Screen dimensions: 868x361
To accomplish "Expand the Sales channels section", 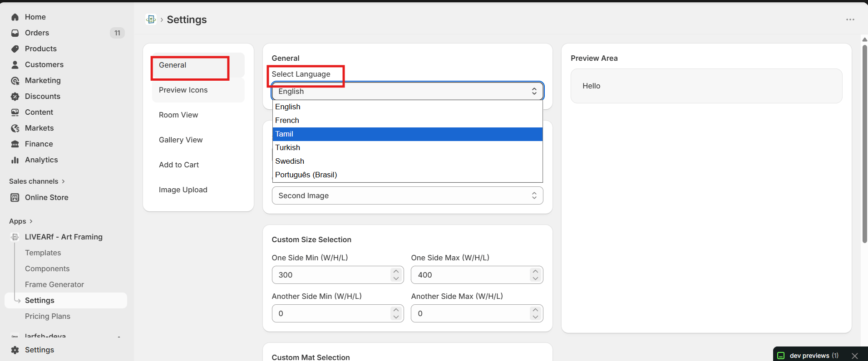I will (x=37, y=181).
